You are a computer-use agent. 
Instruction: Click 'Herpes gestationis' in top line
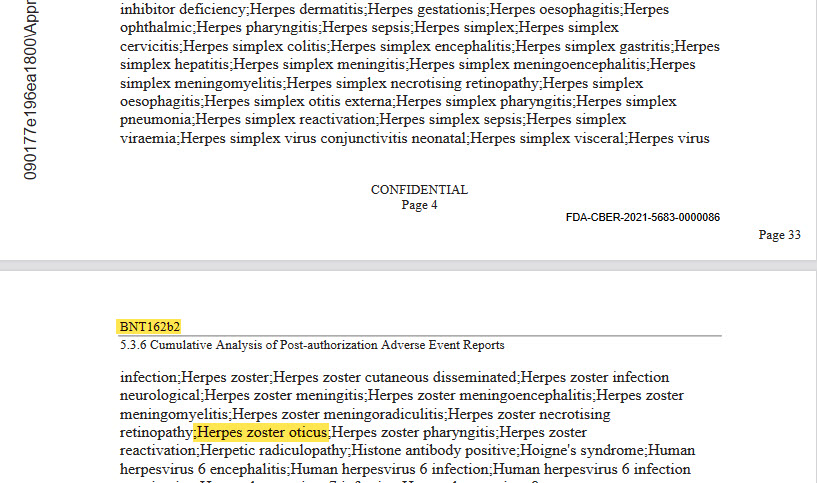coord(426,9)
